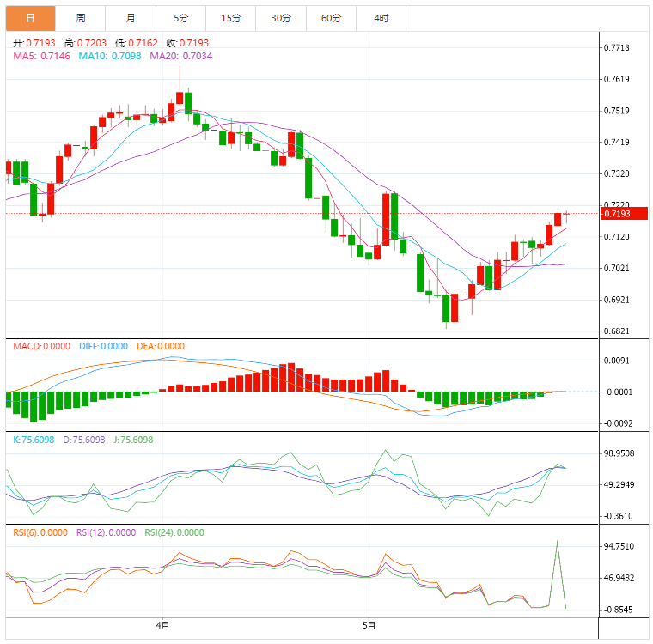Click the 0.7619 price axis label
The height and width of the screenshot is (644, 653).
tap(617, 79)
